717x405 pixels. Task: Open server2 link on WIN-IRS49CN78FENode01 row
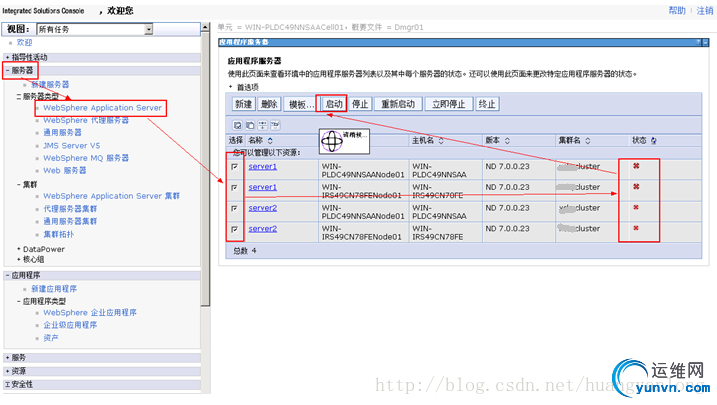pyautogui.click(x=262, y=229)
